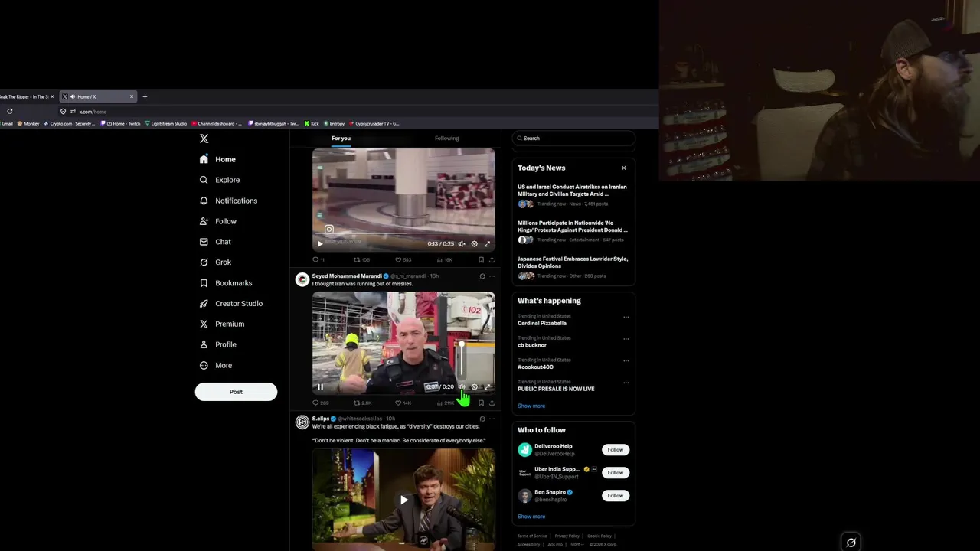Open options for PUBLIC PRESALE trend

pyautogui.click(x=626, y=382)
